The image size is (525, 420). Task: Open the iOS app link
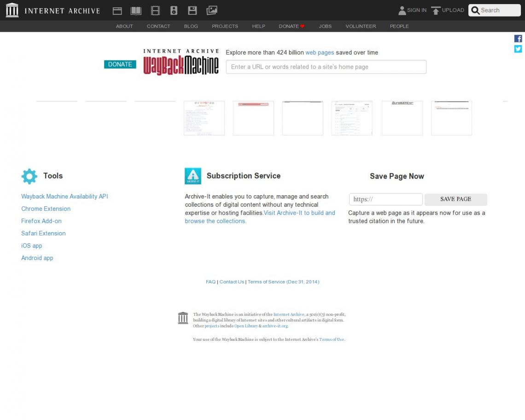(32, 246)
